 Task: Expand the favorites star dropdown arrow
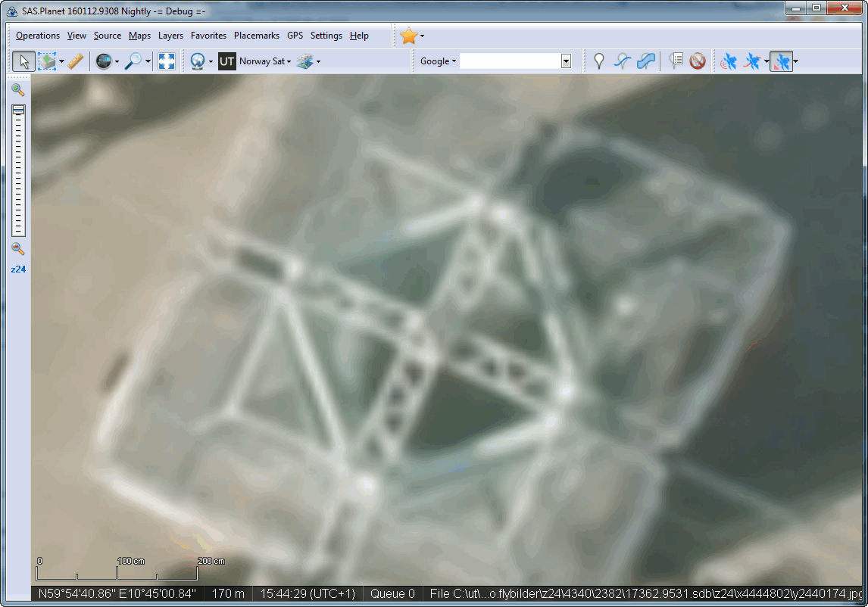pyautogui.click(x=423, y=36)
